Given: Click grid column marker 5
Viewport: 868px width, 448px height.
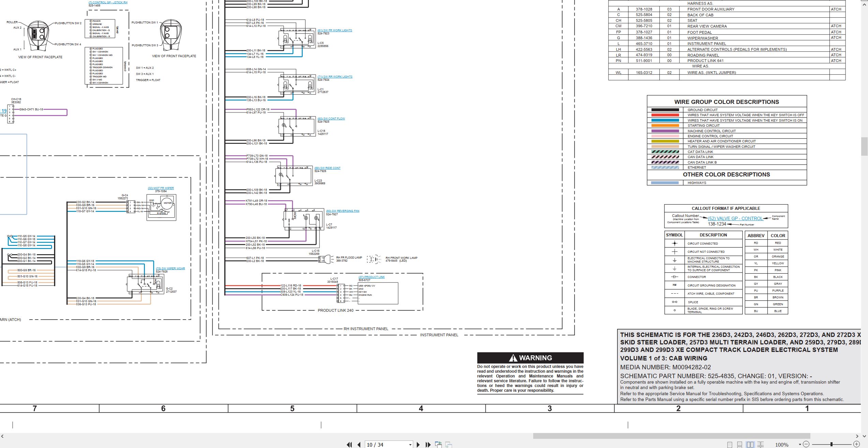Looking at the screenshot, I should [292, 408].
